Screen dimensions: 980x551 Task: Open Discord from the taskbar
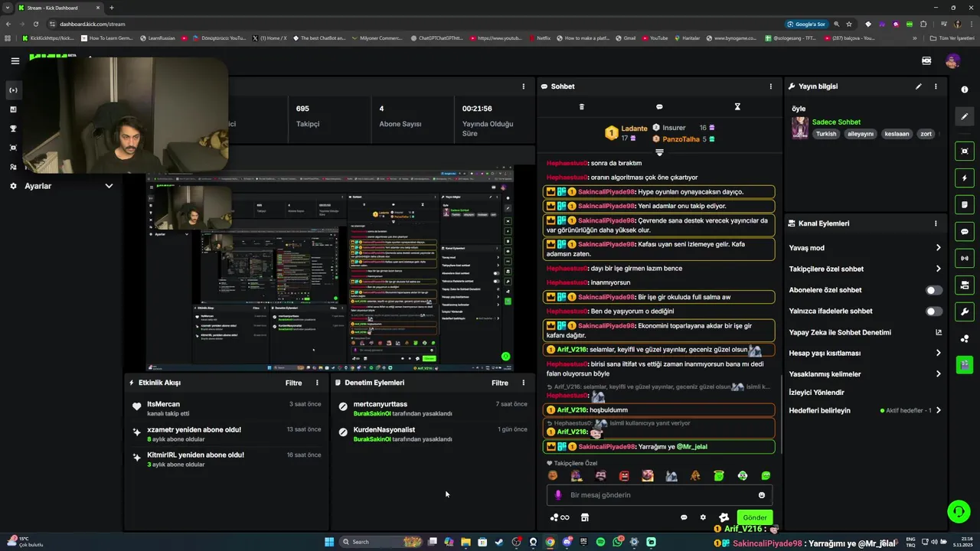click(567, 542)
